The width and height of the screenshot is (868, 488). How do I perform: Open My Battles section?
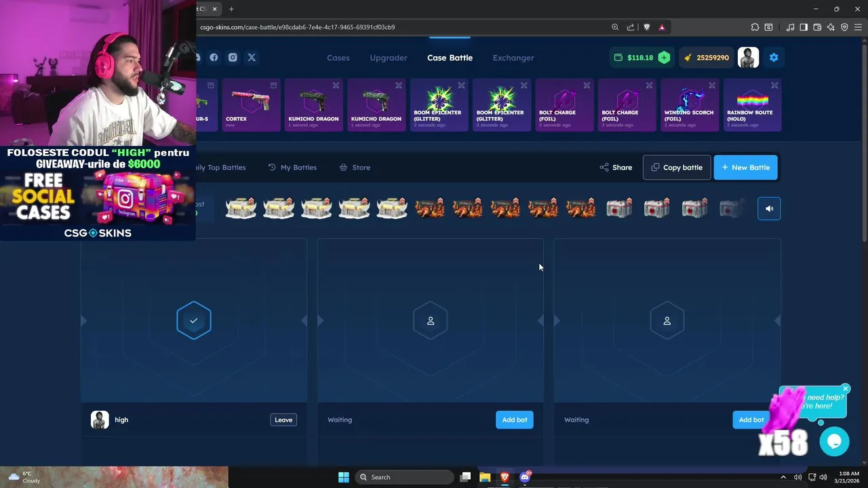click(x=292, y=167)
